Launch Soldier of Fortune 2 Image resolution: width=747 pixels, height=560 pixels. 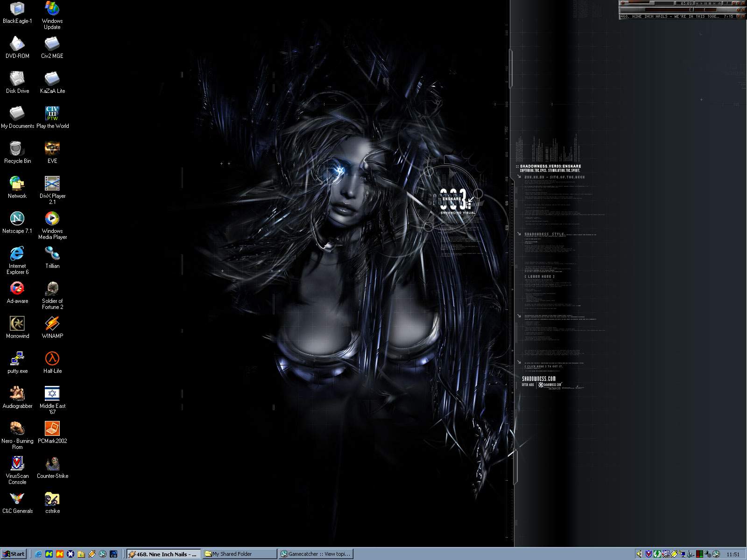[52, 295]
